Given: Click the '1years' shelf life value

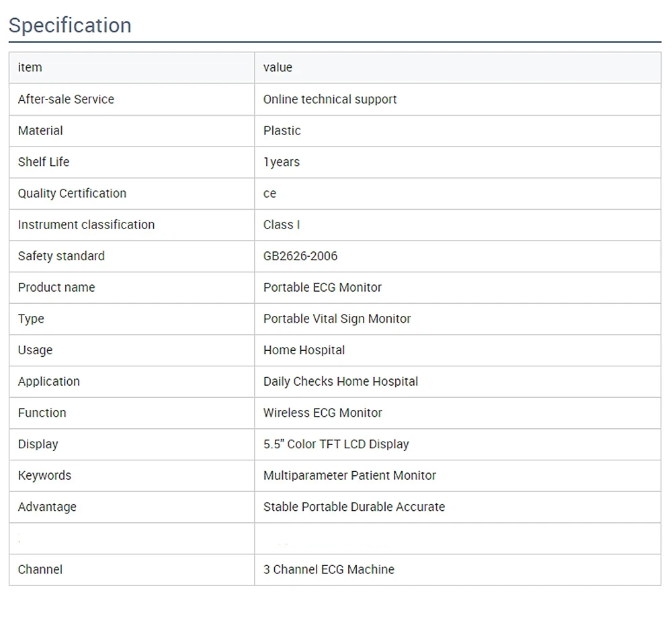Looking at the screenshot, I should point(282,162).
